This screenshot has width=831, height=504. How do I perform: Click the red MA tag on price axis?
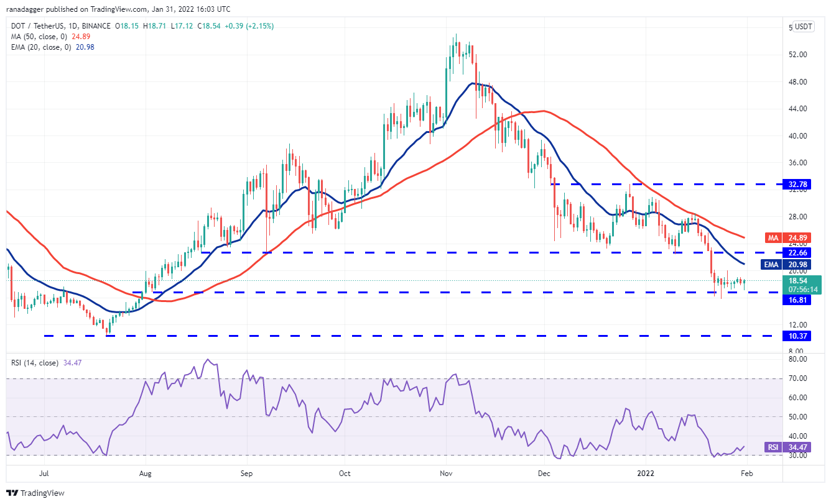click(x=772, y=237)
